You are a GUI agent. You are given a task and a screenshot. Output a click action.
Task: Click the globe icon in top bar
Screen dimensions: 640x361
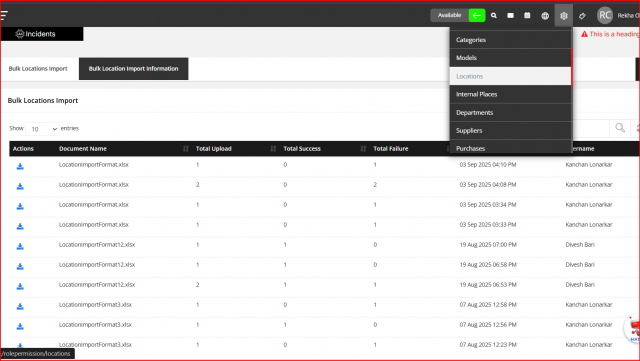coord(545,16)
